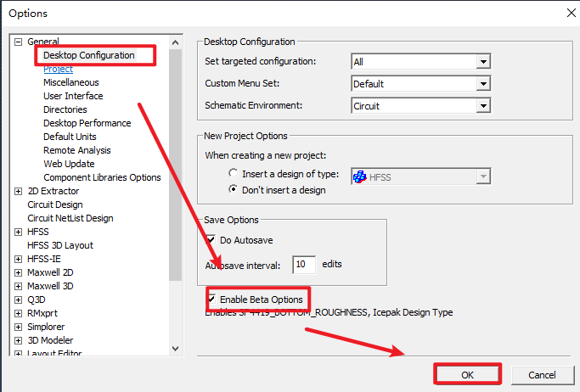
Task: Toggle the Do Autosave checkbox
Action: (211, 240)
